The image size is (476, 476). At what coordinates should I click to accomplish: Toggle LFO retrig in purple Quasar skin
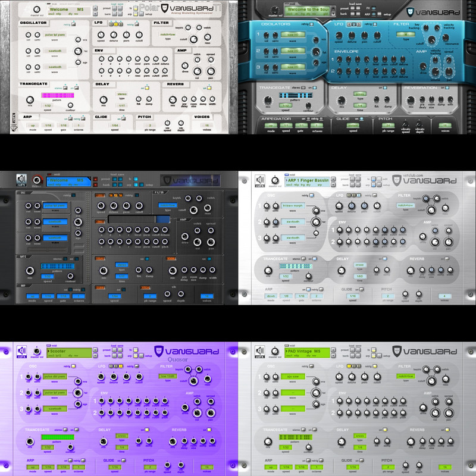click(137, 366)
